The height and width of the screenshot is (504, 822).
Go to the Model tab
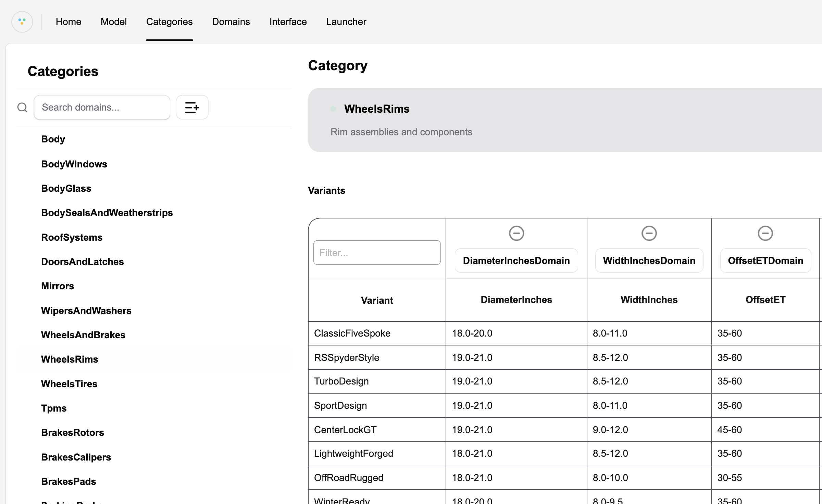(x=113, y=22)
